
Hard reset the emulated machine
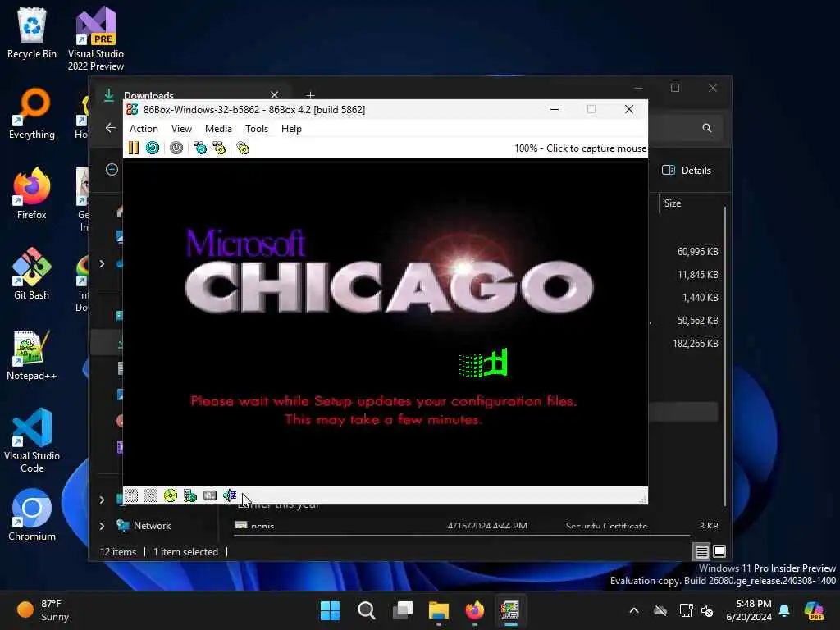pyautogui.click(x=153, y=148)
